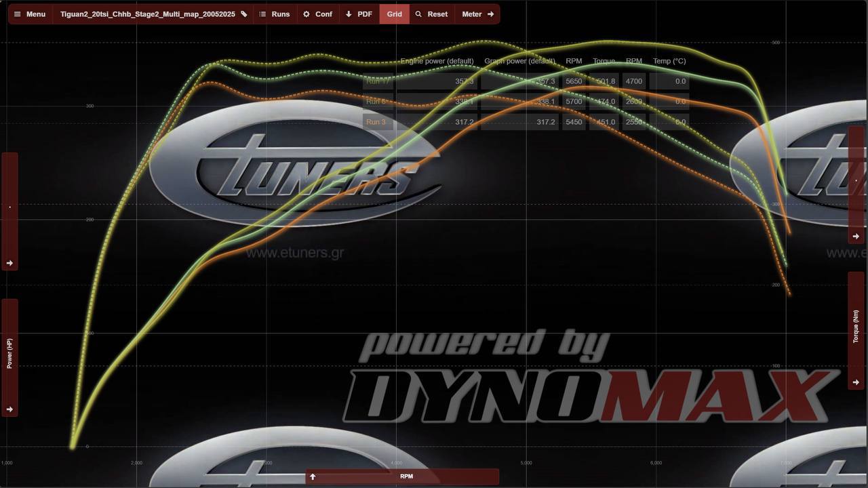The width and height of the screenshot is (868, 488).
Task: Click Run 17 engine power 357.3 cell
Action: coord(437,81)
